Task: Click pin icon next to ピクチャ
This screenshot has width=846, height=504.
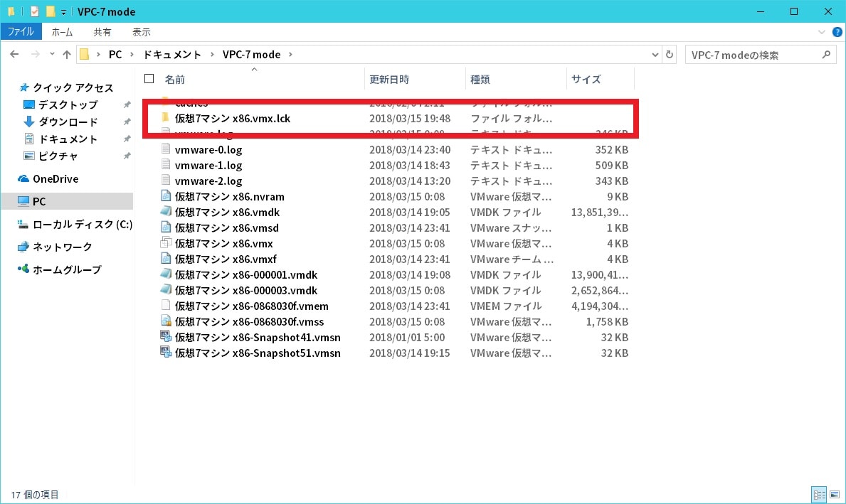Action: coord(127,156)
